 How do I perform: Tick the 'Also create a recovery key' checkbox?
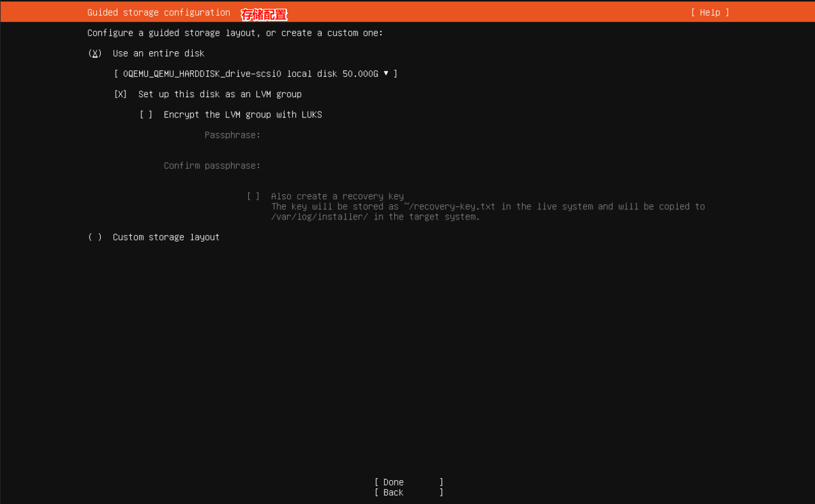[254, 196]
